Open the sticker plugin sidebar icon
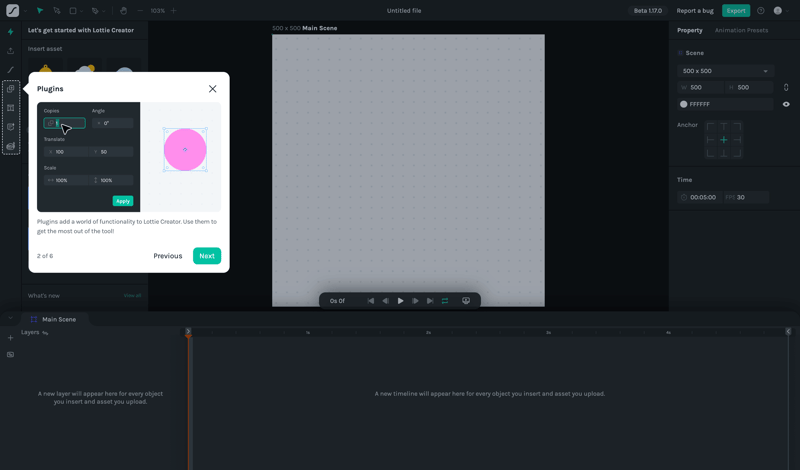 [11, 127]
